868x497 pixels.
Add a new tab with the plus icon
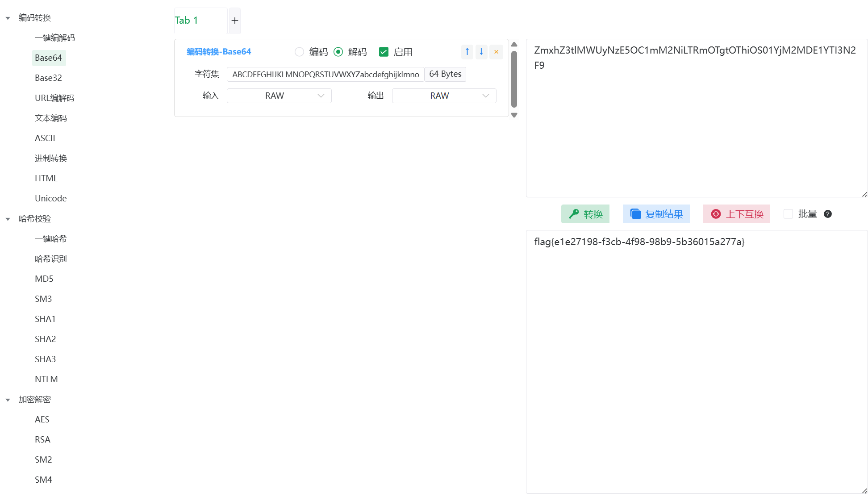[235, 21]
